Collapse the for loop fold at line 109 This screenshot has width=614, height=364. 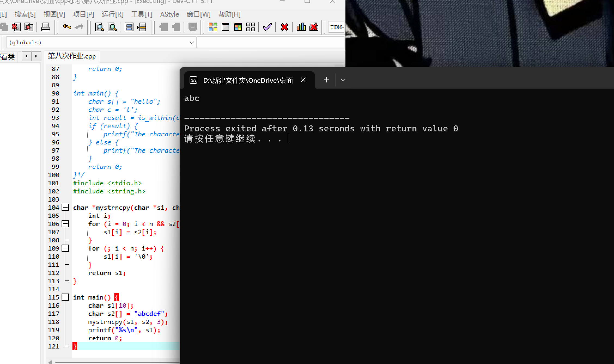(65, 248)
